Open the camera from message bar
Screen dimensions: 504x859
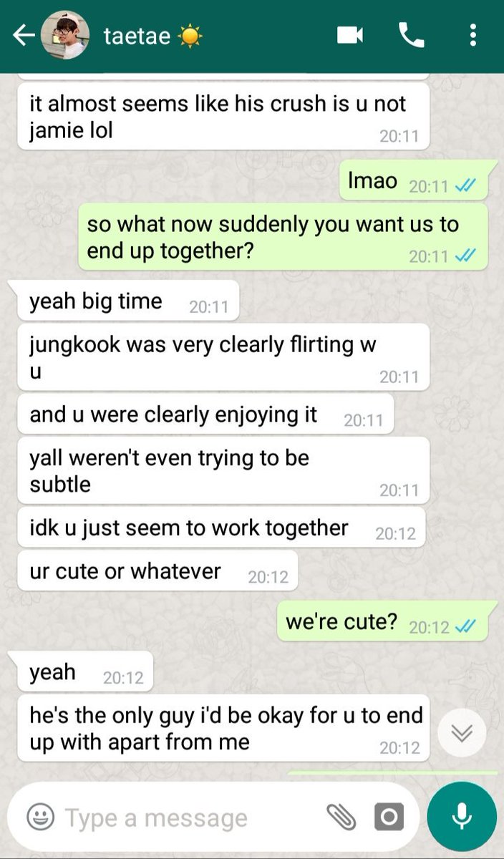pyautogui.click(x=389, y=817)
